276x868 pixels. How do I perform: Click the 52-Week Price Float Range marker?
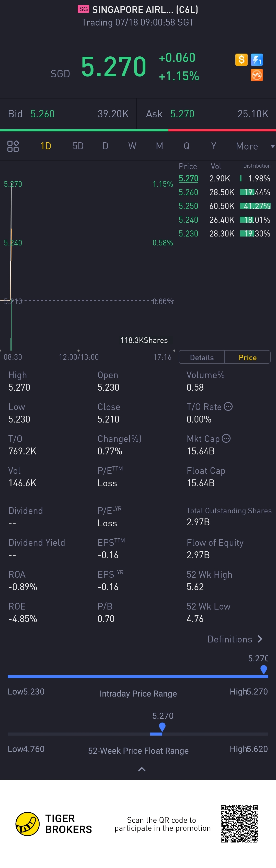click(x=162, y=726)
